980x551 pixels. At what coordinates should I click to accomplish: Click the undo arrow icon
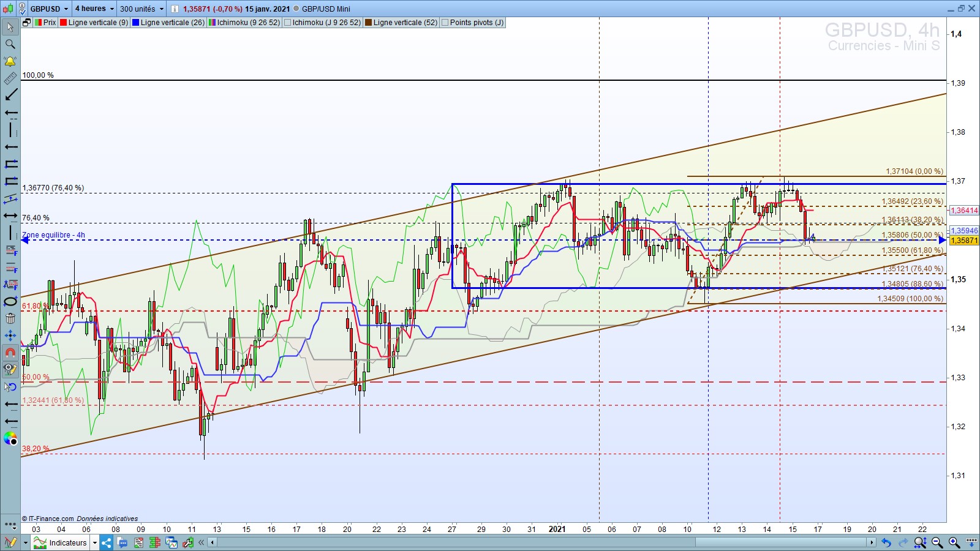(886, 542)
